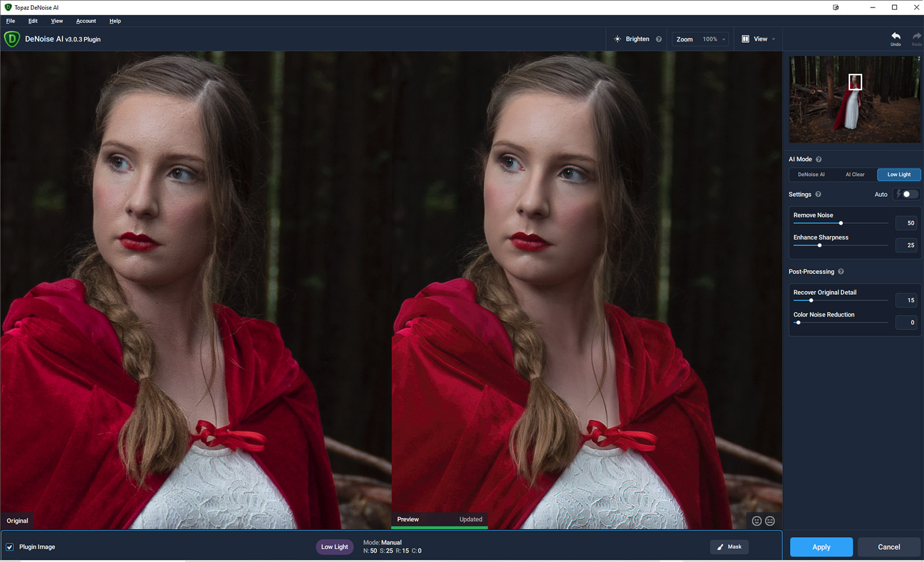
Task: Click the Apply button
Action: (821, 547)
